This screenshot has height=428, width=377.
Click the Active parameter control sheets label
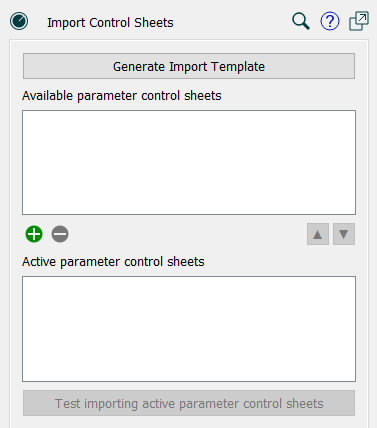coord(113,262)
